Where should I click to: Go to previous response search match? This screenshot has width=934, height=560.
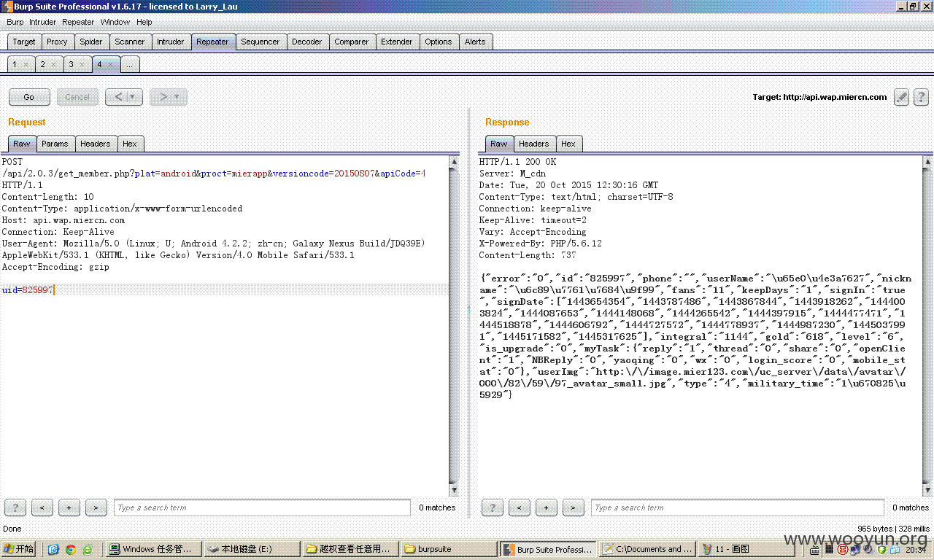click(x=520, y=507)
